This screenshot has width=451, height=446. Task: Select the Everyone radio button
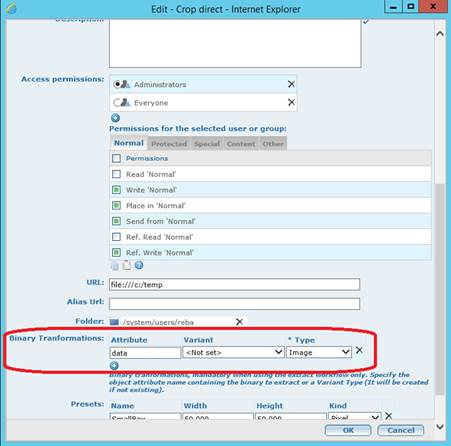click(x=117, y=102)
